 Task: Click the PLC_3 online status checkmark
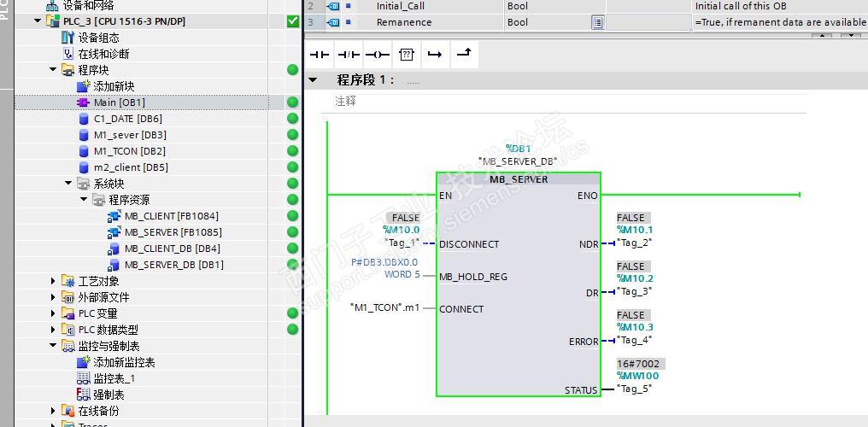293,21
